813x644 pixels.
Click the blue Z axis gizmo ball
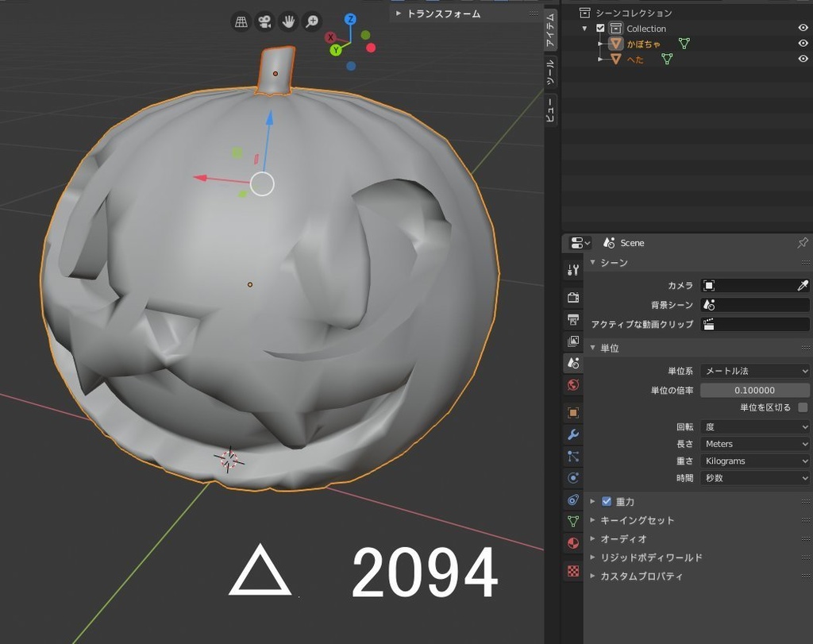[x=350, y=20]
